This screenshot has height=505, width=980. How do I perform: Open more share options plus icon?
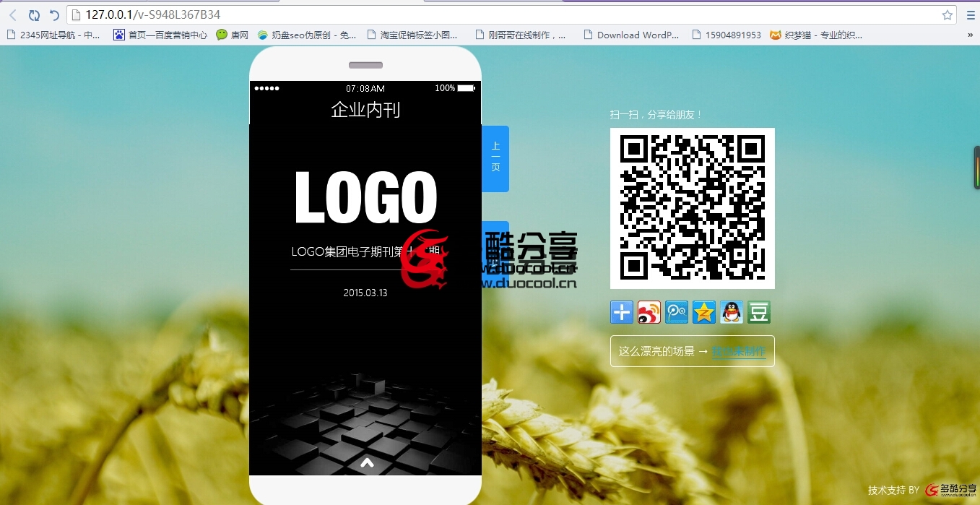[622, 312]
